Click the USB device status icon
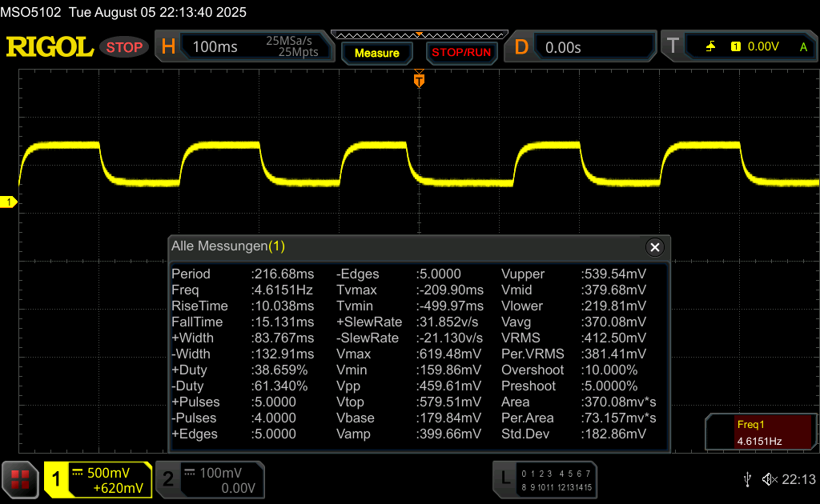820x504 pixels. (747, 479)
